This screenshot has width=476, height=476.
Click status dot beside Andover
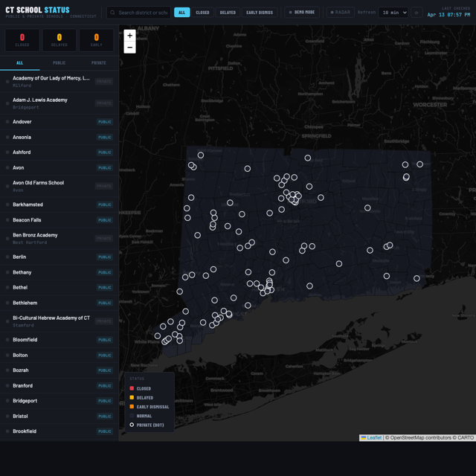(7, 122)
